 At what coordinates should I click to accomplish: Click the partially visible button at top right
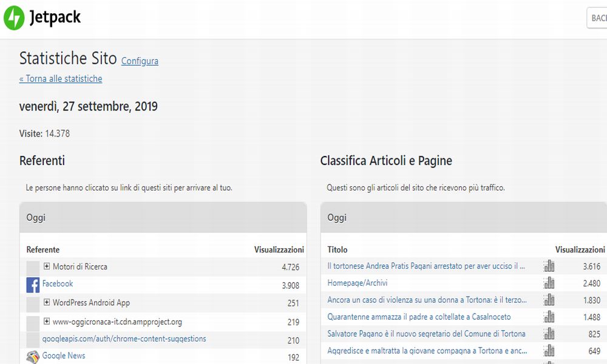[597, 18]
